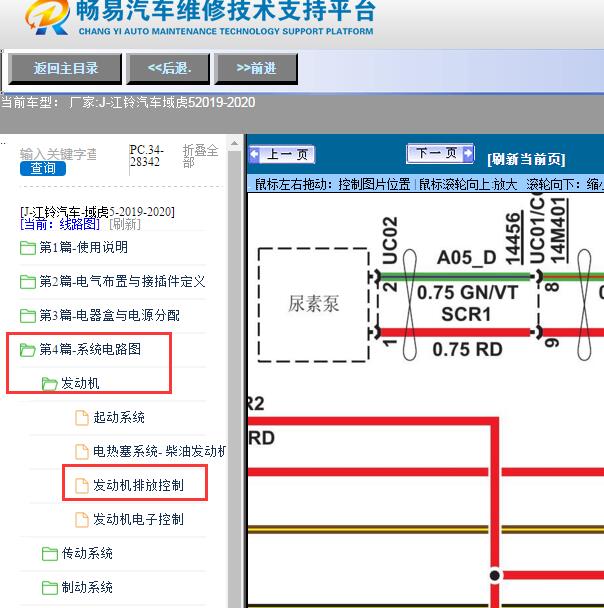Click the 0.75 GN/VT wire label

pos(467,293)
